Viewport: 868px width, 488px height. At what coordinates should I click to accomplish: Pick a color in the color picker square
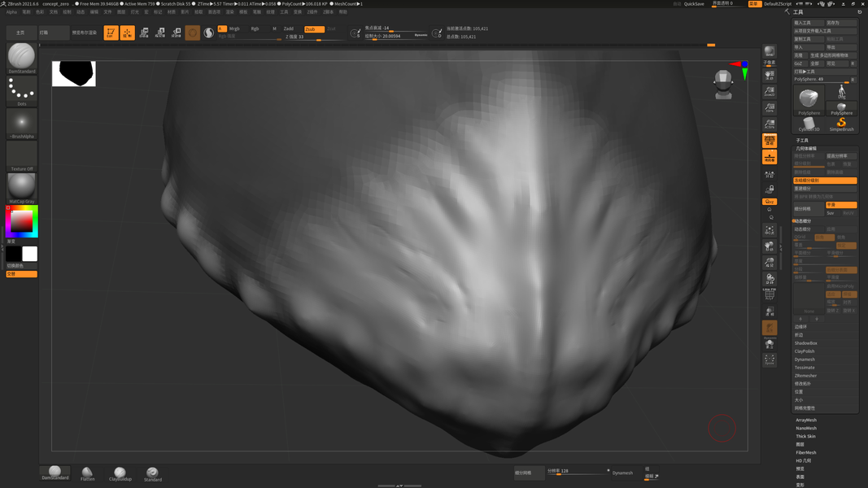point(22,221)
